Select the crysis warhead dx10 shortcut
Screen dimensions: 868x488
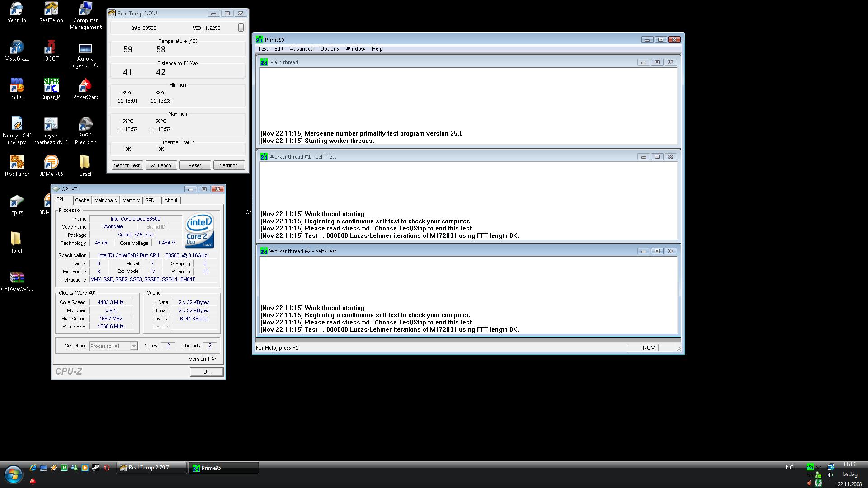[x=51, y=131]
